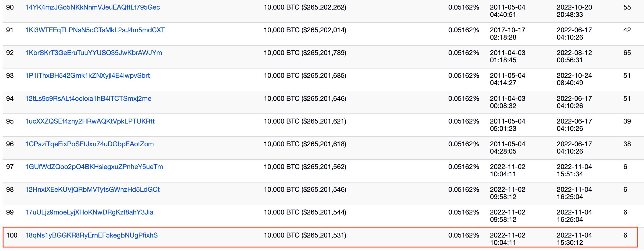Open address 1KbrSKrT3GeEruTuuYYUSQ35JwKbrAWJYm
This screenshot has width=644, height=251.
(93, 53)
